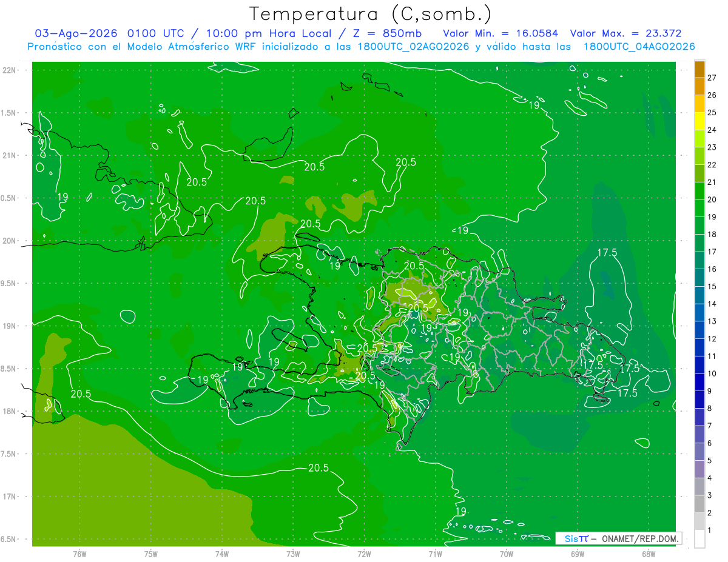
Task: Click the color scale label "23"
Action: pos(712,147)
